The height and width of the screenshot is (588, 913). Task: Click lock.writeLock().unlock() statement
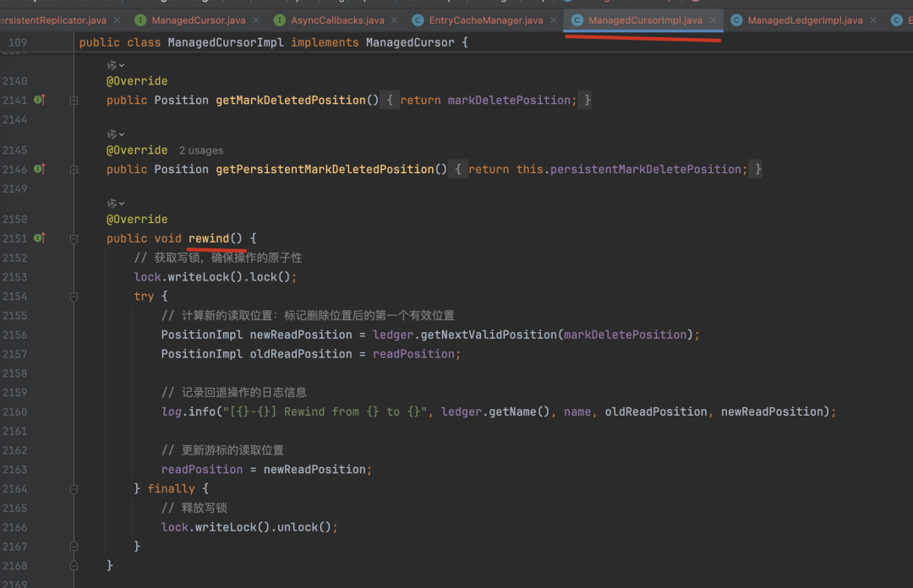point(249,527)
